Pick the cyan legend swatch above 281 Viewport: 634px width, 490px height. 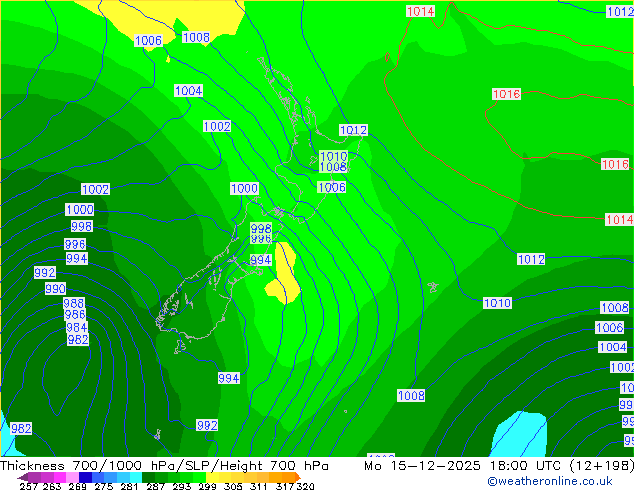tap(136, 477)
